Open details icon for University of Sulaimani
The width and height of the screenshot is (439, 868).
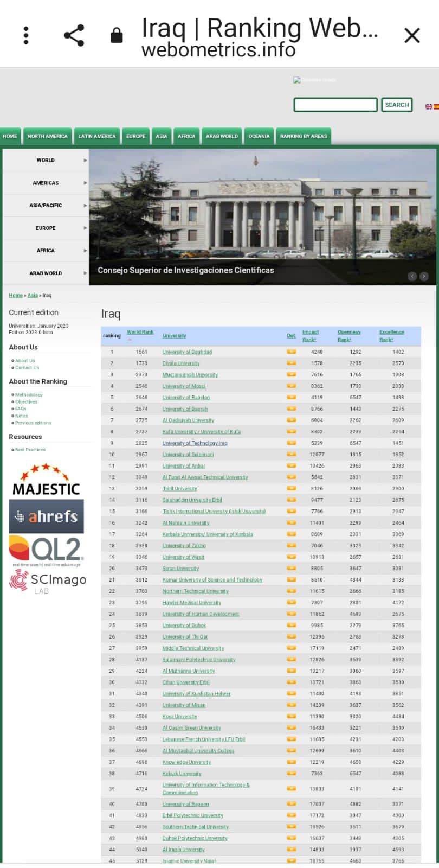point(292,454)
